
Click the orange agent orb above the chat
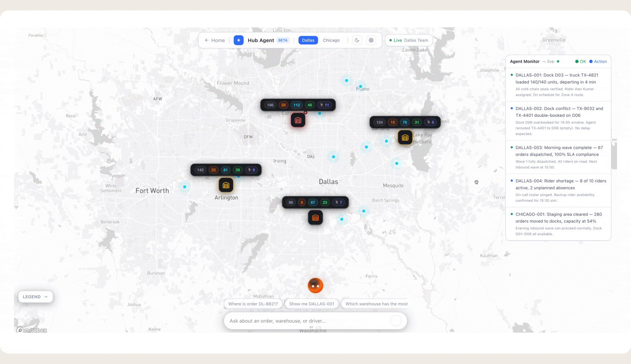point(315,285)
